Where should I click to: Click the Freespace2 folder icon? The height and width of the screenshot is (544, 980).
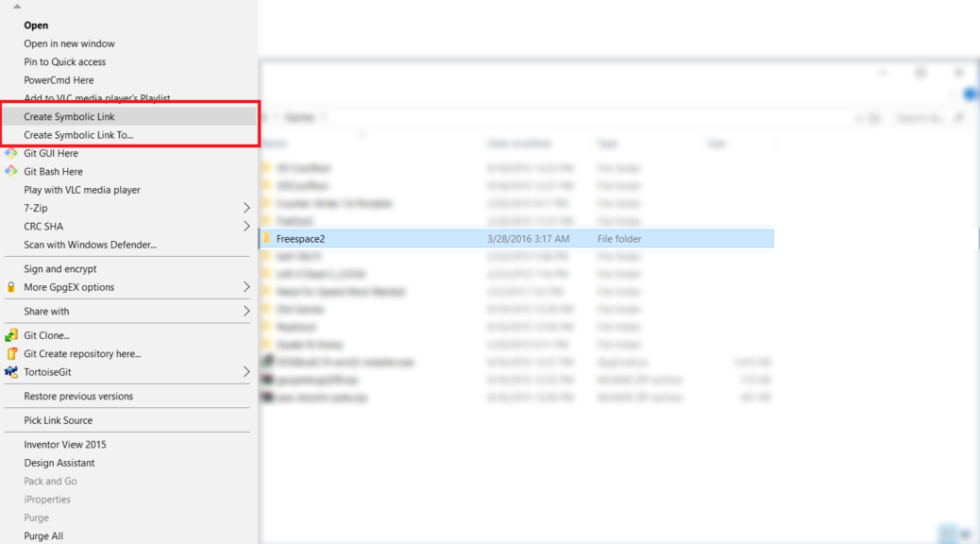(267, 239)
